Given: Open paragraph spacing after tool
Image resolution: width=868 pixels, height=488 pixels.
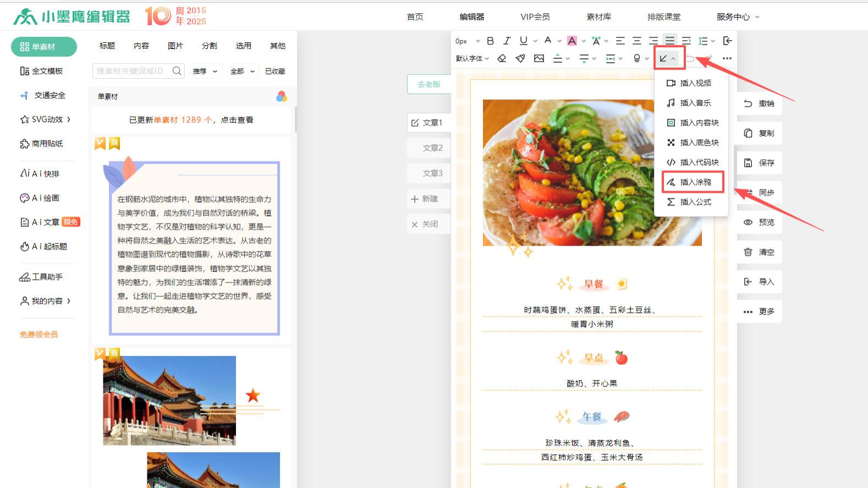Looking at the screenshot, I should tap(584, 58).
